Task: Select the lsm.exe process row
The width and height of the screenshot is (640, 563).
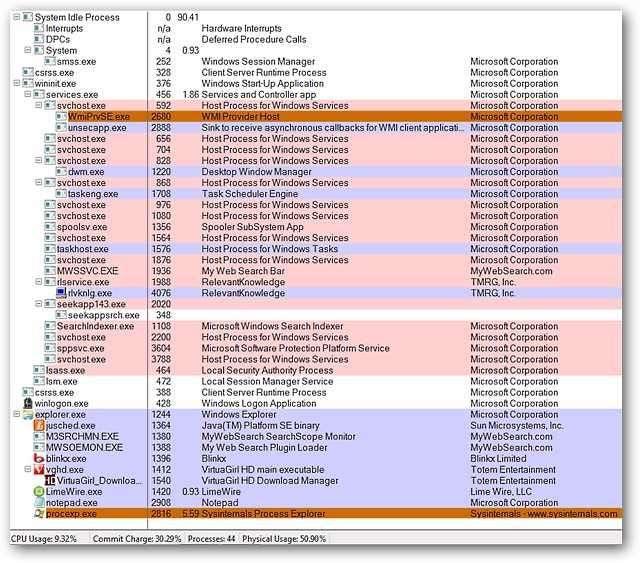Action: 316,381
